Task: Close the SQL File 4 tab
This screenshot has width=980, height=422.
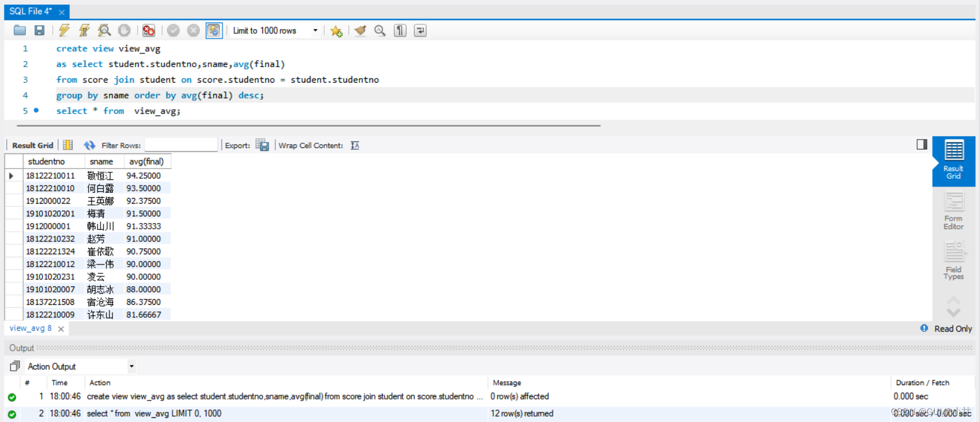Action: point(61,12)
